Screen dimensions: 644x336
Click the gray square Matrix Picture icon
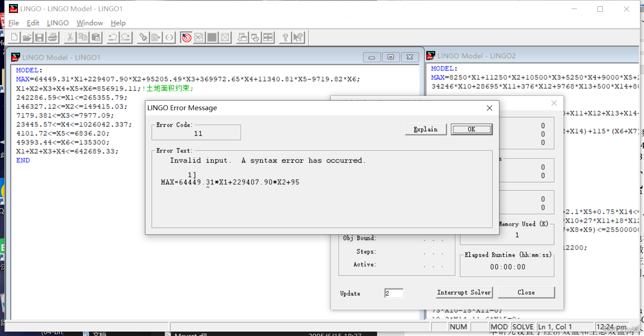coord(212,37)
